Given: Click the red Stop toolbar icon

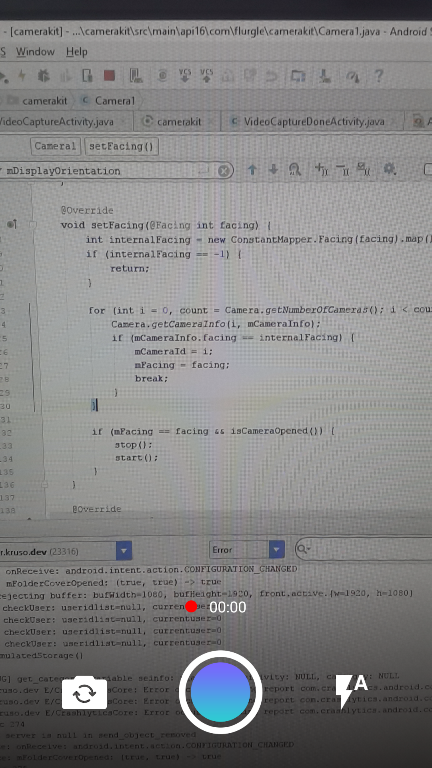Looking at the screenshot, I should pos(109,75).
